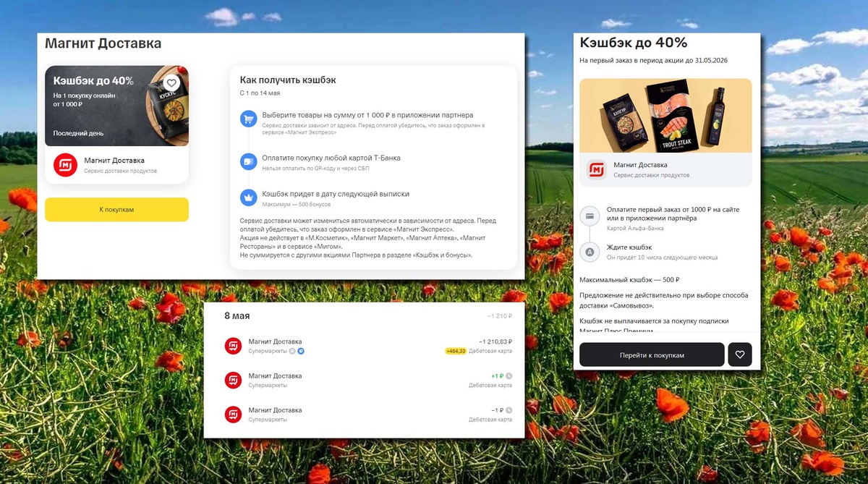The width and height of the screenshot is (868, 484).
Task: Click the "Перейти к покупкам" button
Action: coord(652,354)
